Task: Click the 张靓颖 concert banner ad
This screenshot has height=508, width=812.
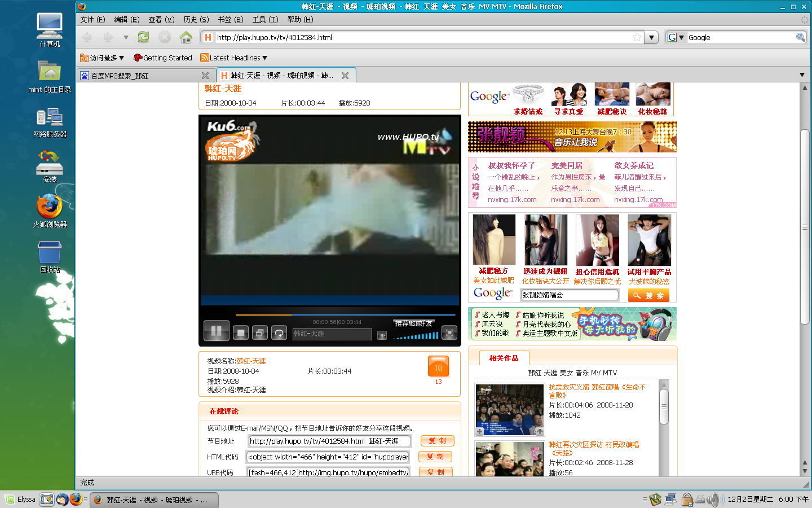Action: click(x=572, y=137)
